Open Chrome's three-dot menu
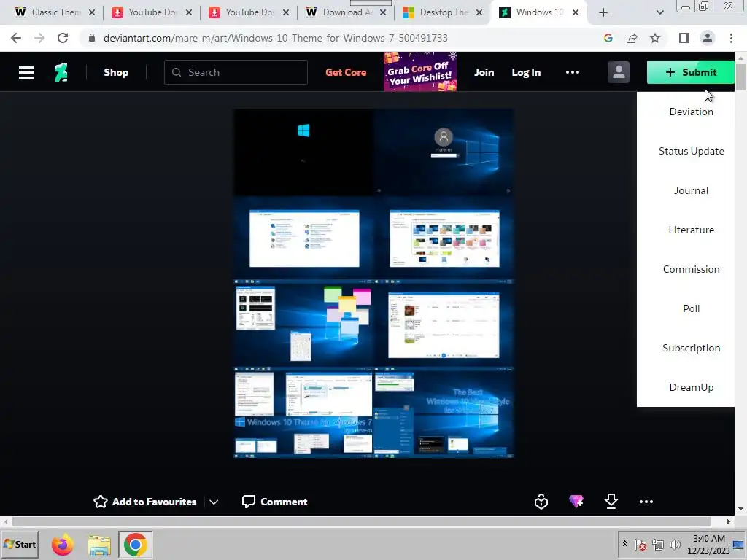 pyautogui.click(x=731, y=38)
